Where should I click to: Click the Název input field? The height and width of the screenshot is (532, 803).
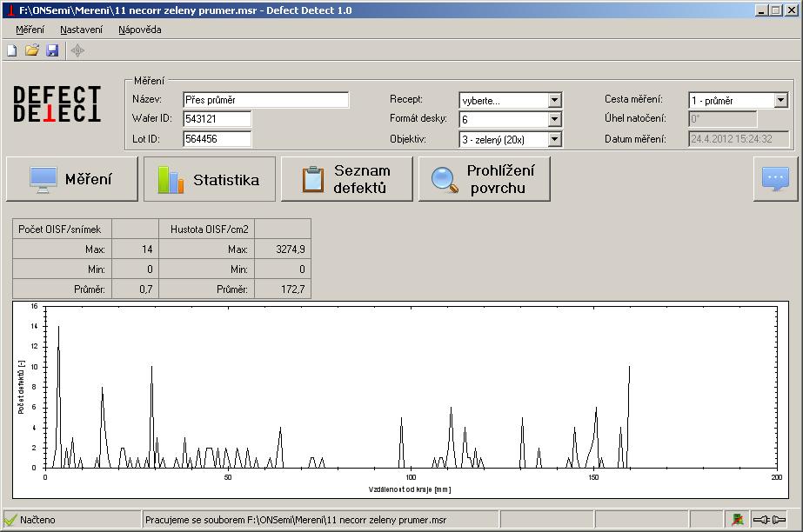266,100
